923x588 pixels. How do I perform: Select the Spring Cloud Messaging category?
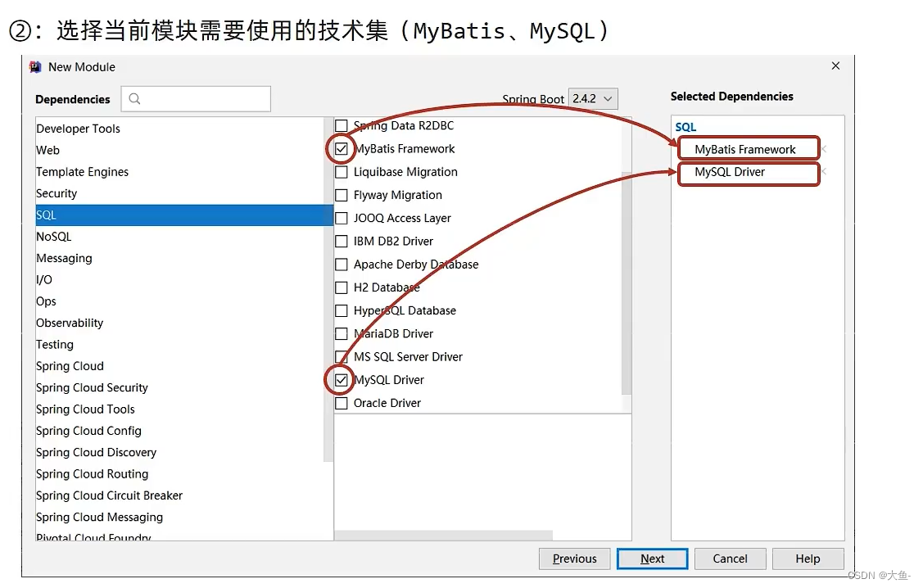(179, 517)
